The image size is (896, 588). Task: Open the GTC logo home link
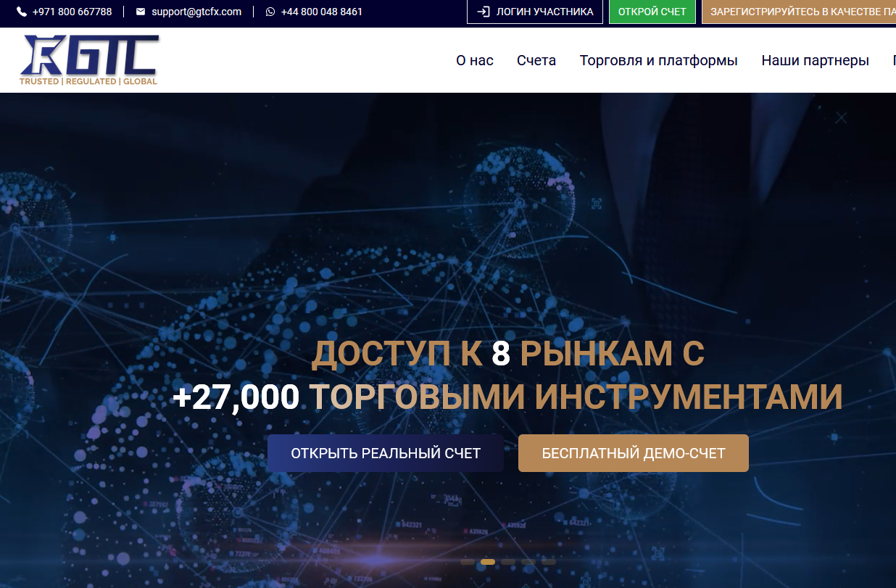89,60
